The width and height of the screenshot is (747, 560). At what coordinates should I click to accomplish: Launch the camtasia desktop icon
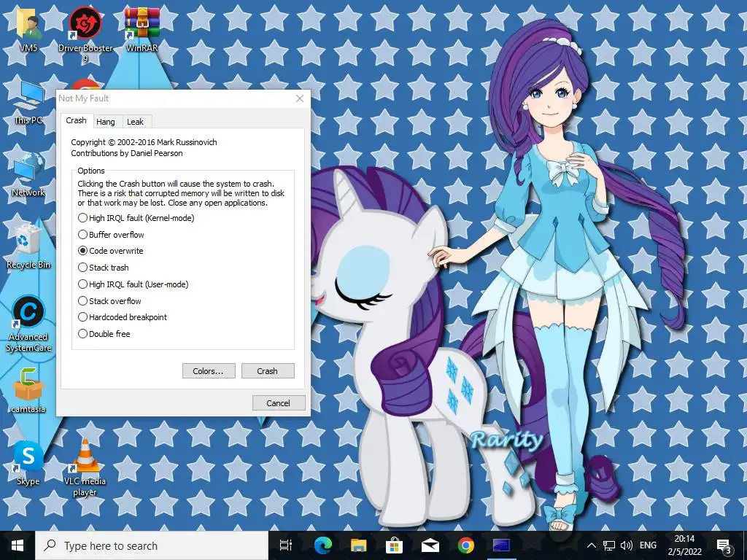[x=28, y=391]
